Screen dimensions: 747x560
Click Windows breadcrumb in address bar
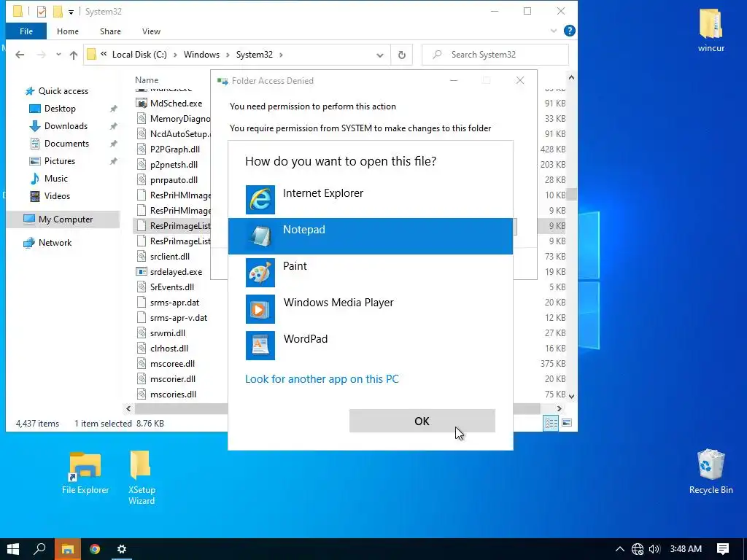pos(201,55)
